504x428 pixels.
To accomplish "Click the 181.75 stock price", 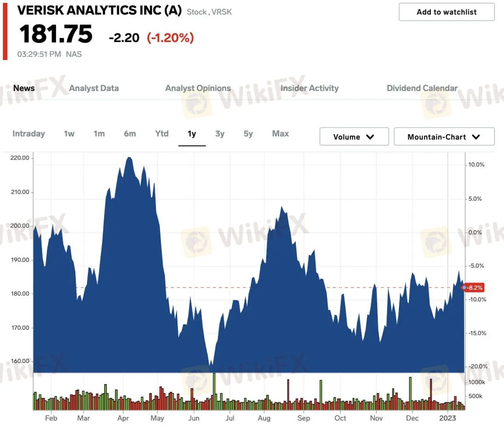I will (56, 34).
